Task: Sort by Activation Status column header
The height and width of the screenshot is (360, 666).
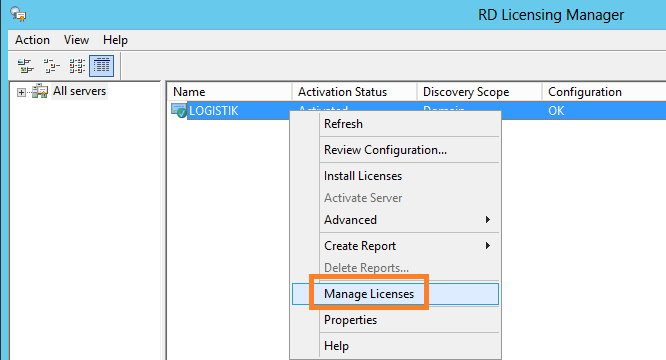Action: pos(354,92)
